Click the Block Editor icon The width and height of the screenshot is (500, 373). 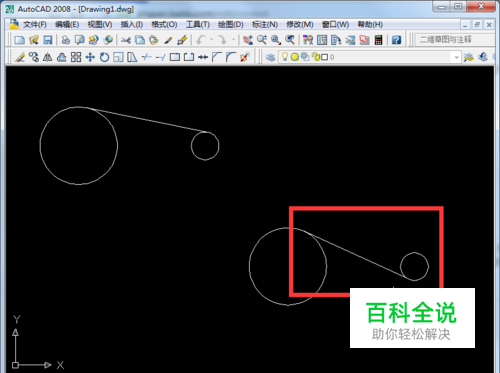point(182,40)
